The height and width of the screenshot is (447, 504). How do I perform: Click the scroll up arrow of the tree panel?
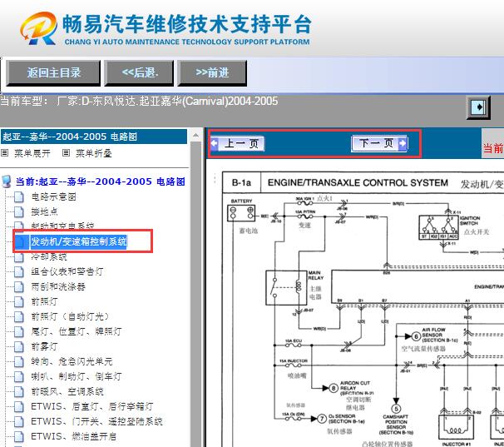[195, 135]
